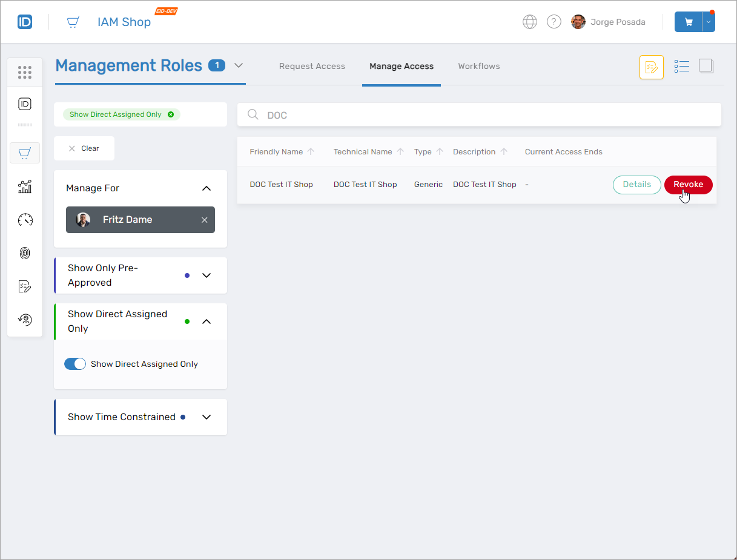This screenshot has height=560, width=737.
Task: Switch to the Request Access tab
Action: click(x=312, y=66)
